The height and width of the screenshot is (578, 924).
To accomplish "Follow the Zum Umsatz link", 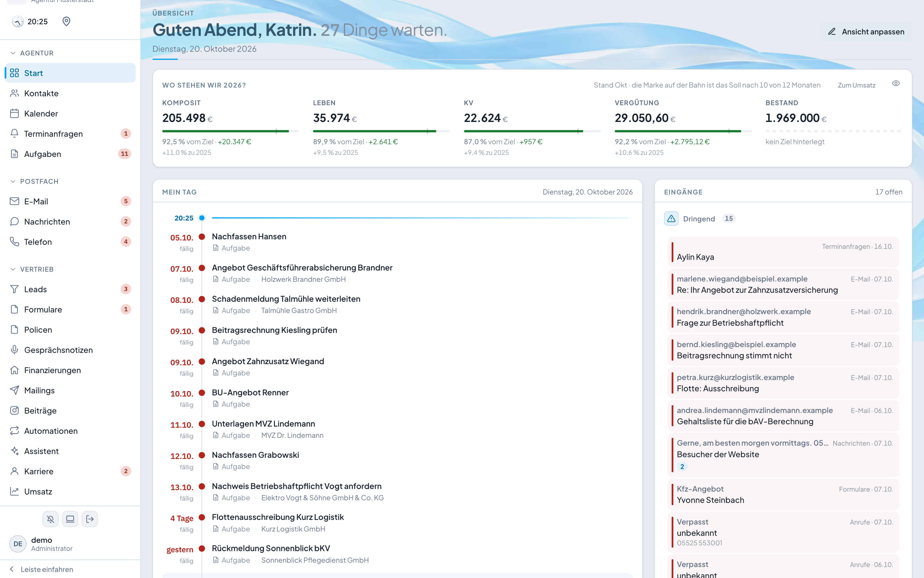I will (x=856, y=85).
